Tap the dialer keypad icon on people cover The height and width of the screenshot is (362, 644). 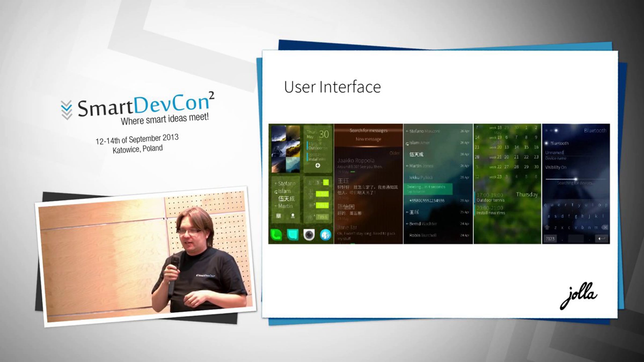tap(279, 216)
